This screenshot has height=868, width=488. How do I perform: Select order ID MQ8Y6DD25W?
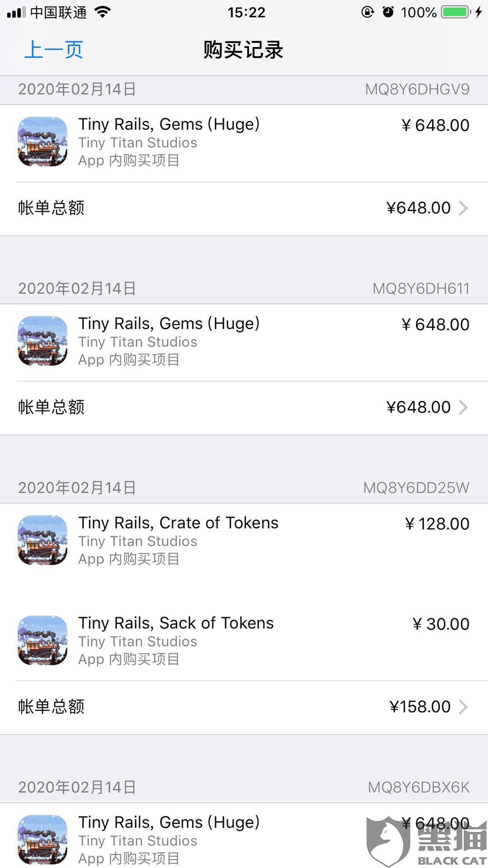[416, 488]
